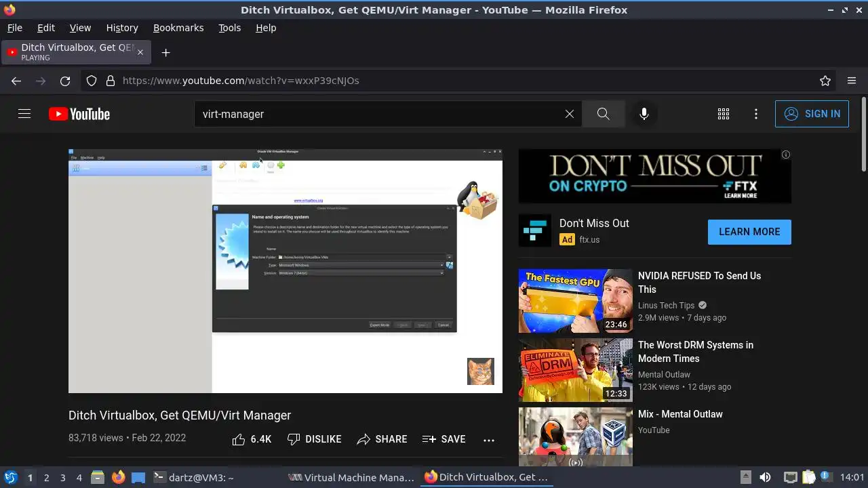
Task: Reload the current page
Action: click(65, 81)
